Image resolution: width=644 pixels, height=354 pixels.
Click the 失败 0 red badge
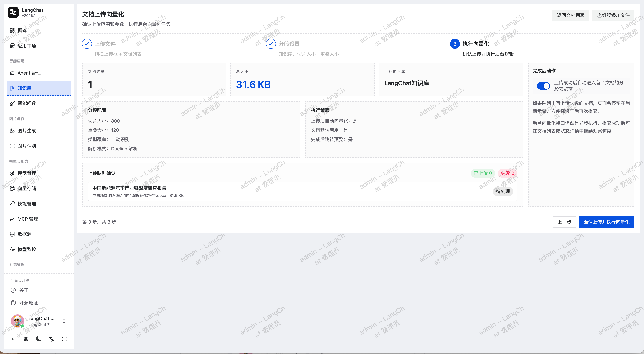click(x=507, y=173)
